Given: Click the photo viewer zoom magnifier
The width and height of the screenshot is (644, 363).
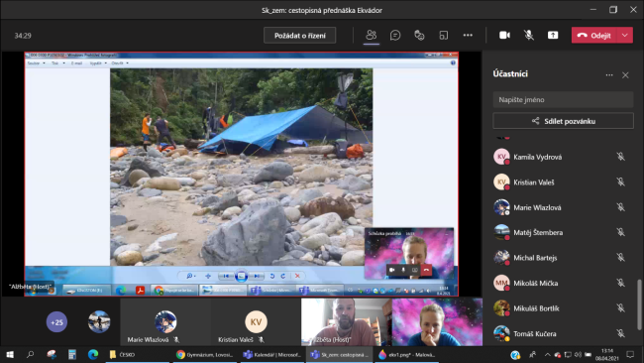Looking at the screenshot, I should pyautogui.click(x=190, y=276).
